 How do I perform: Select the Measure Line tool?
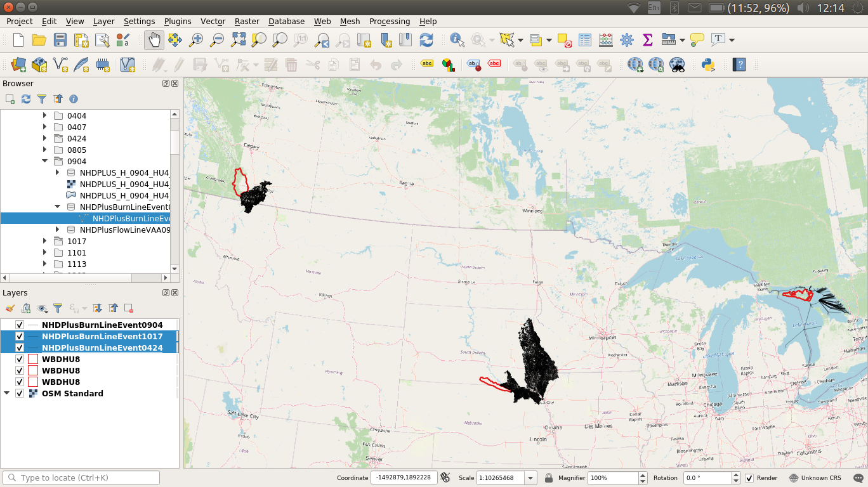tap(668, 40)
